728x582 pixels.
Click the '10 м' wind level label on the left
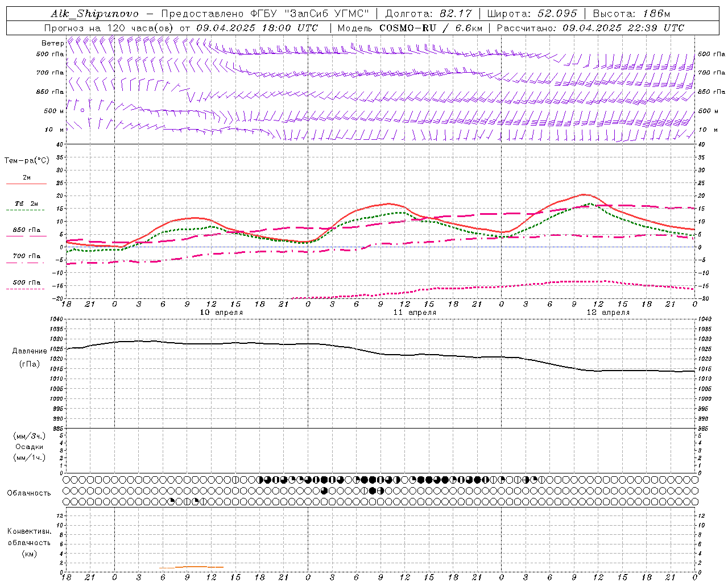tap(55, 130)
